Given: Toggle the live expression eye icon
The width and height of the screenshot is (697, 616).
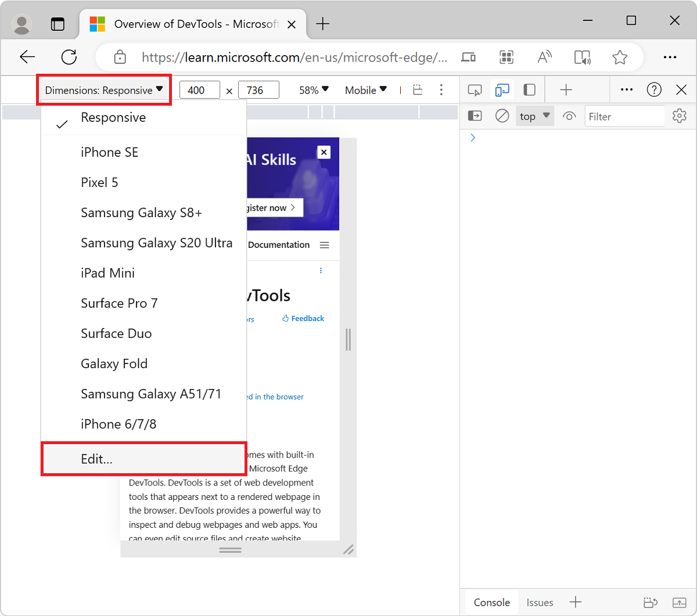Looking at the screenshot, I should click(x=569, y=116).
